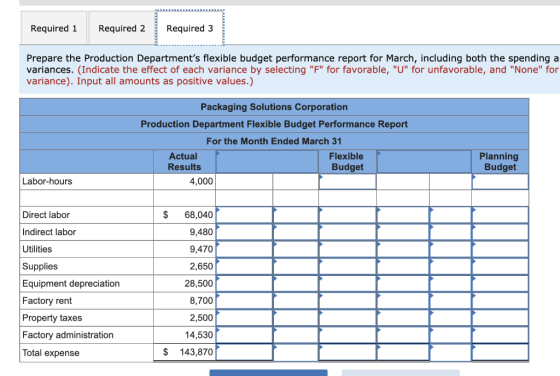Click the Actual Results column header
This screenshot has height=376, width=560.
(x=184, y=162)
